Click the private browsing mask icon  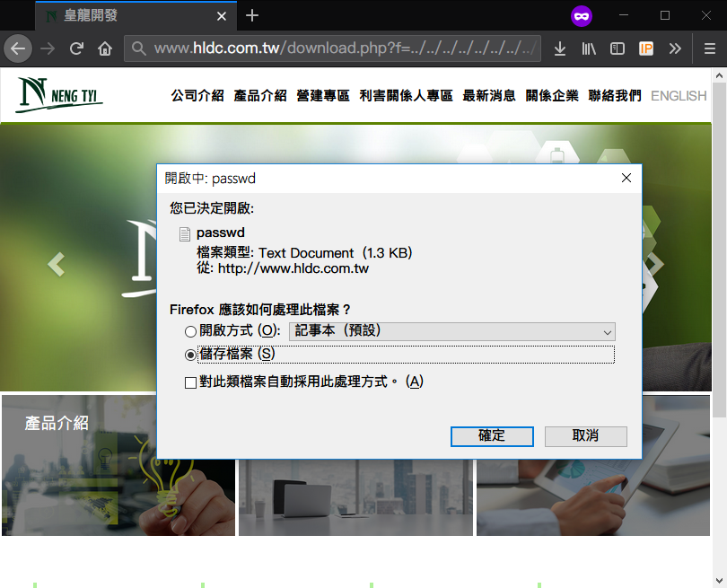coord(582,16)
